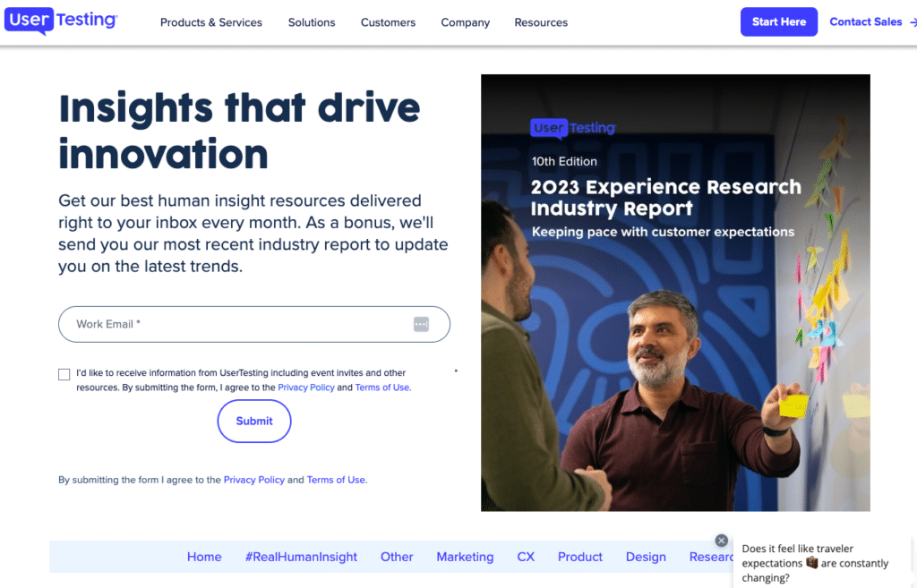Open Privacy Policy link below Submit button
The image size is (917, 588).
coord(253,480)
